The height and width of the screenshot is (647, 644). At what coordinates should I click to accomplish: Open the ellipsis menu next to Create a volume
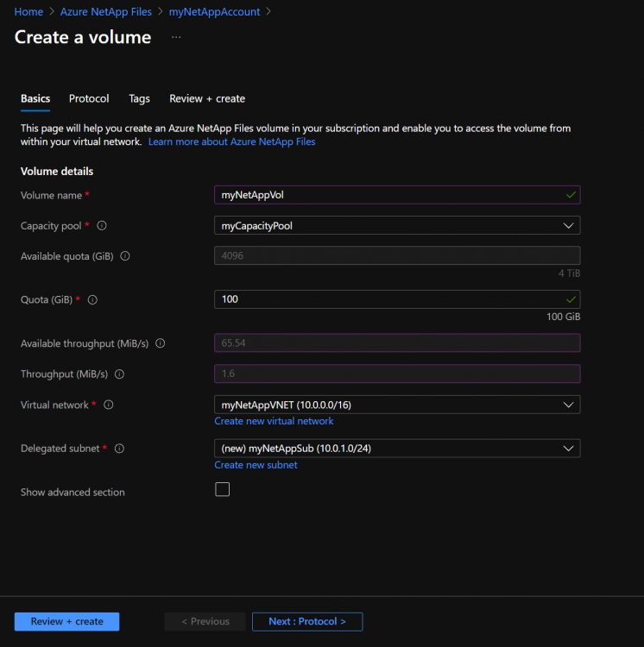[176, 37]
